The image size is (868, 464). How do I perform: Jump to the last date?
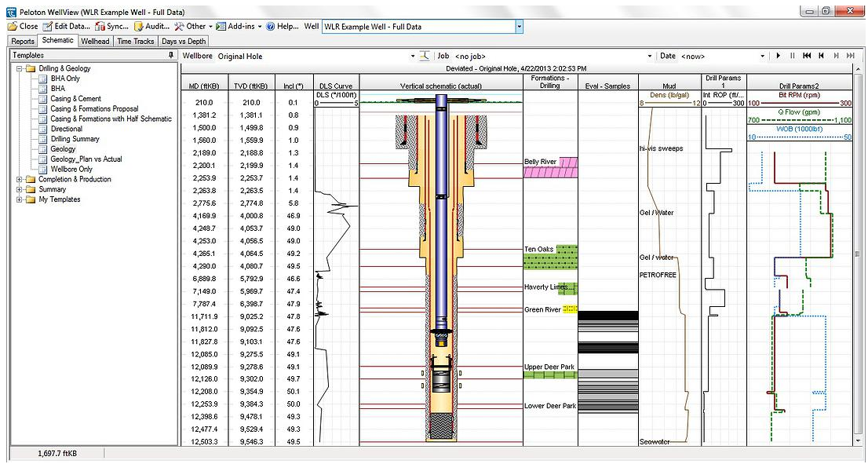[850, 56]
